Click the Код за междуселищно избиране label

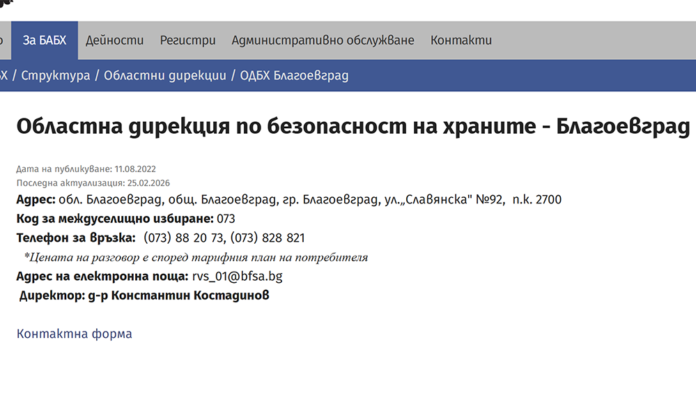(115, 219)
